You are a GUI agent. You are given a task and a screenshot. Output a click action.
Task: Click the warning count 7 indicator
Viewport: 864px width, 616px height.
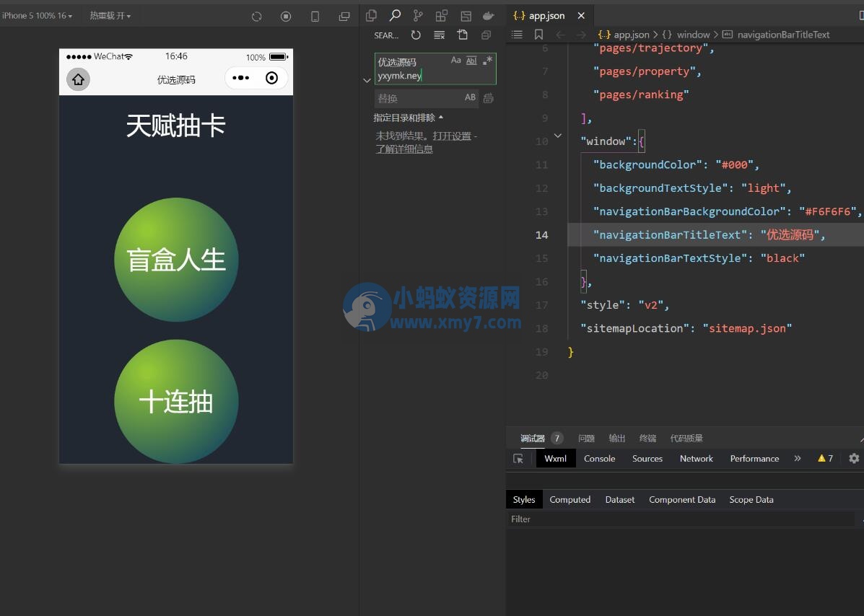tap(826, 459)
